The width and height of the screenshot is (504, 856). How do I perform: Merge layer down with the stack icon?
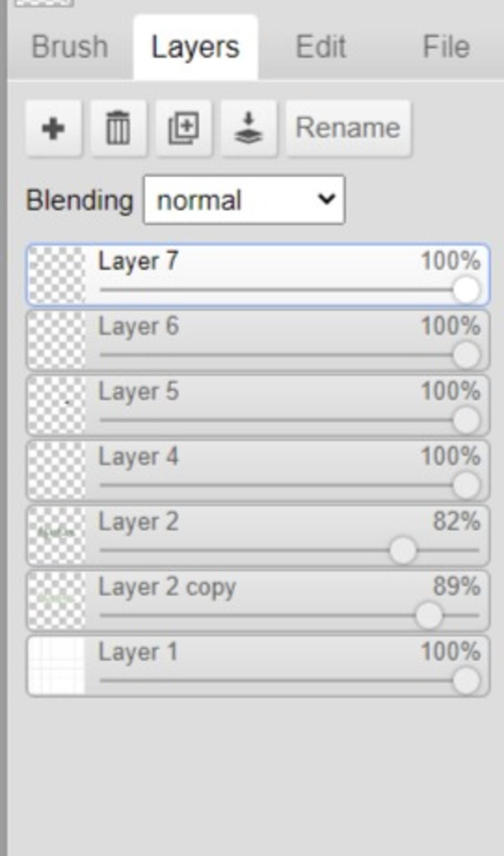click(x=249, y=128)
